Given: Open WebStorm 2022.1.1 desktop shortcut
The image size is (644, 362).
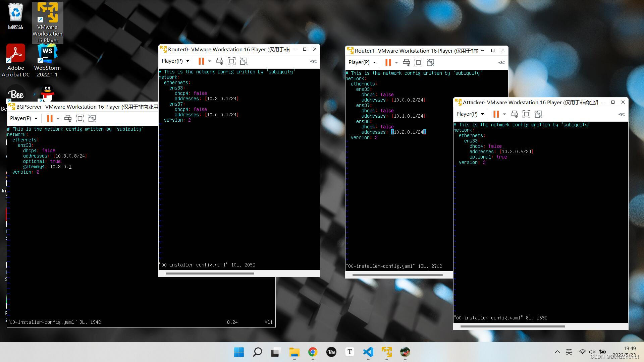Looking at the screenshot, I should pos(47,60).
